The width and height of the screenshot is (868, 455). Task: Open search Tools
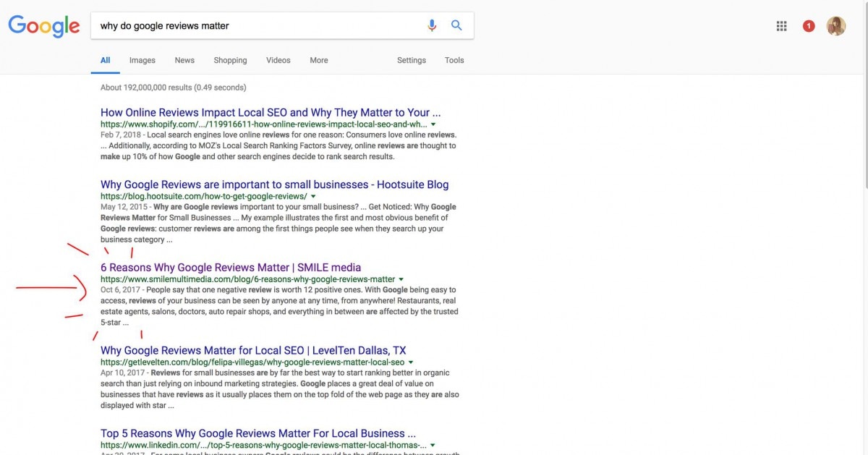coord(454,60)
